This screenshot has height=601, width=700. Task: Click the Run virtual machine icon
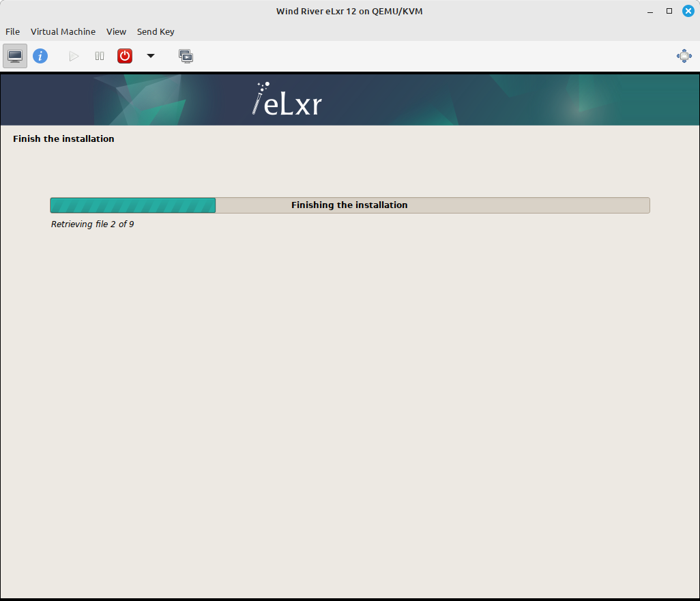73,55
